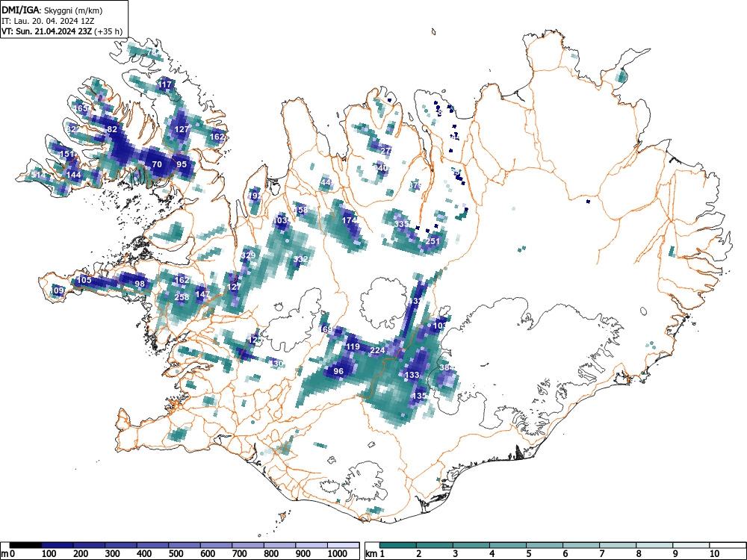Select the 82 visibility value in Westfjords
The image size is (747, 560).
113,129
